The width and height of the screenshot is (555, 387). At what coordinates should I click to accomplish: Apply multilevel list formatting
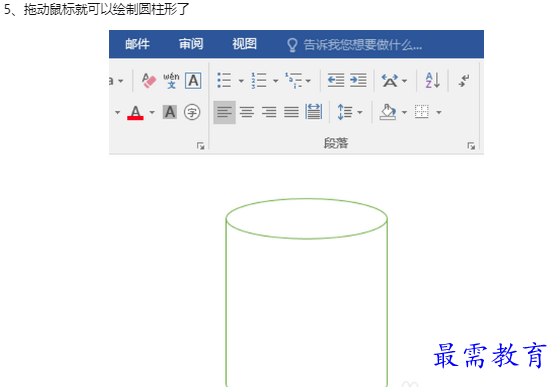coord(293,80)
